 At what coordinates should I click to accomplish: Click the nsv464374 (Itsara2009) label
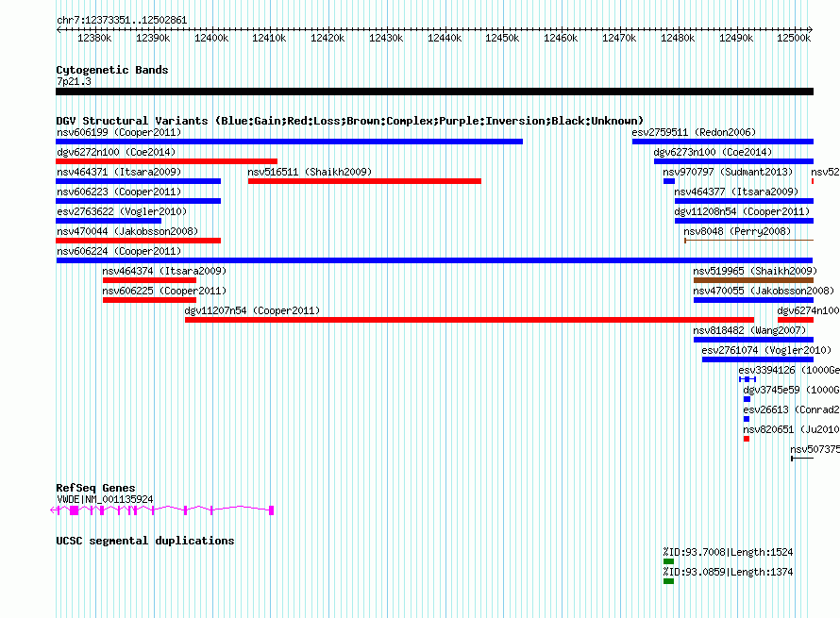[x=164, y=271]
